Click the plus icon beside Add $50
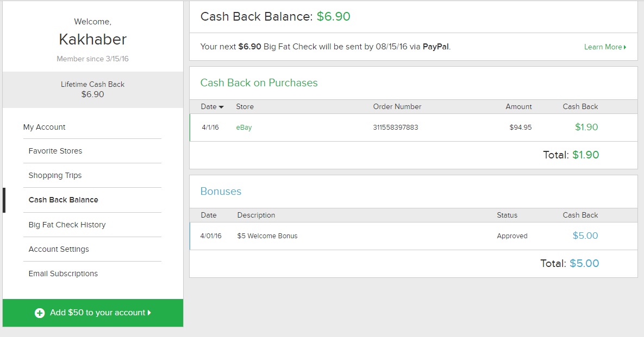This screenshot has width=644, height=337. click(40, 313)
